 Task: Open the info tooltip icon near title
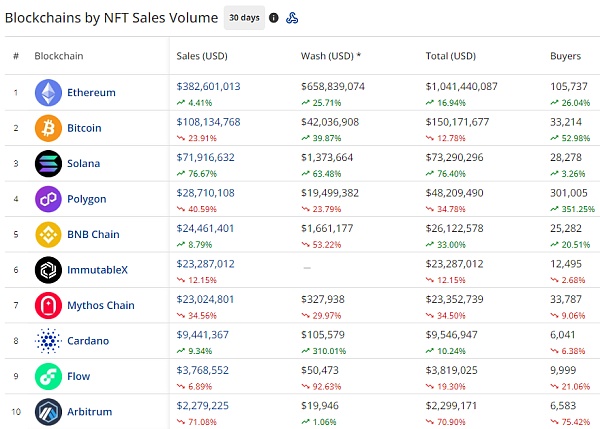274,18
